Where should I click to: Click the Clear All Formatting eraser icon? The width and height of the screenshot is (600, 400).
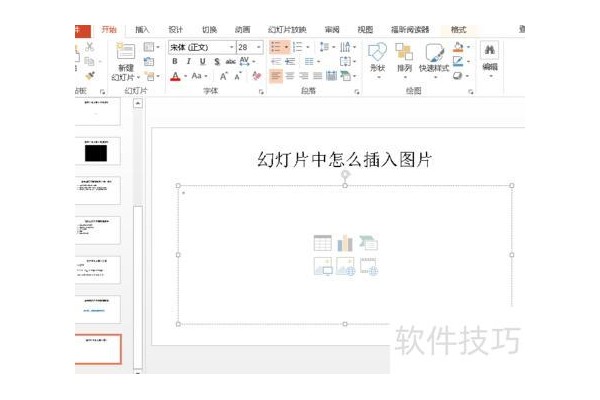[257, 76]
